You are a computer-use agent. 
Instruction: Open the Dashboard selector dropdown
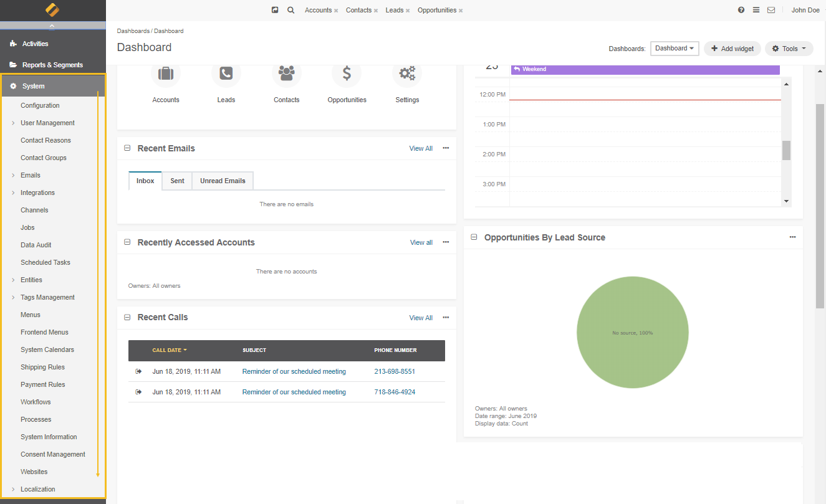pyautogui.click(x=675, y=49)
